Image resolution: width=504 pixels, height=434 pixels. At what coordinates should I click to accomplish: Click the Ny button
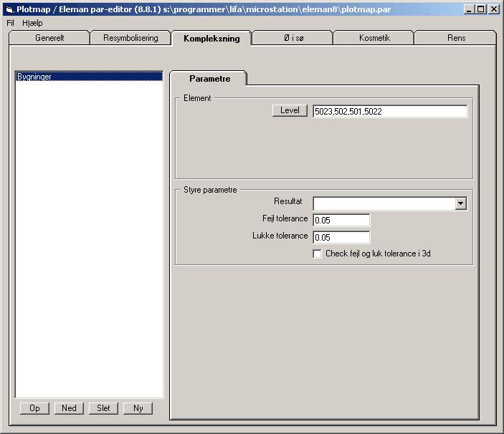[x=138, y=408]
